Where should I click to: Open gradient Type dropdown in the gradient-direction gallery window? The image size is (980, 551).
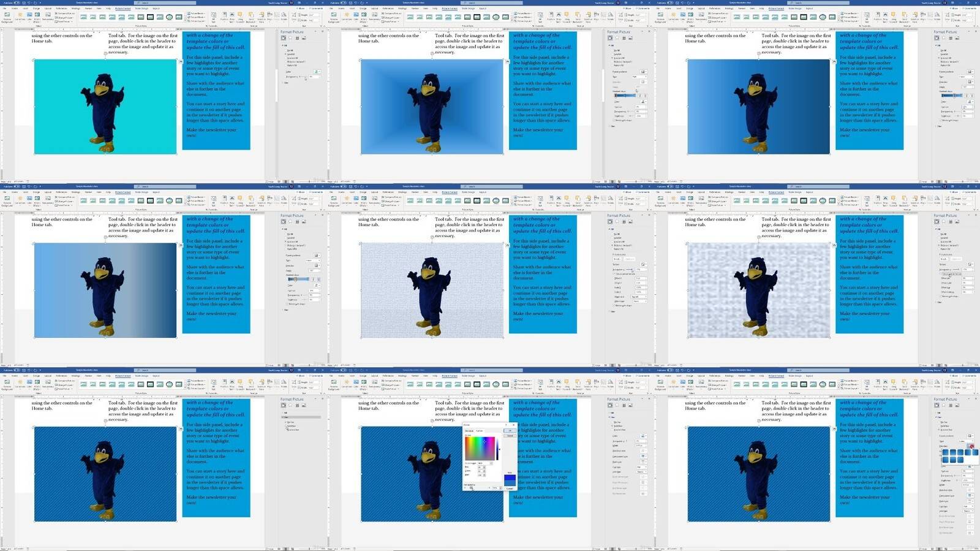[x=966, y=441]
